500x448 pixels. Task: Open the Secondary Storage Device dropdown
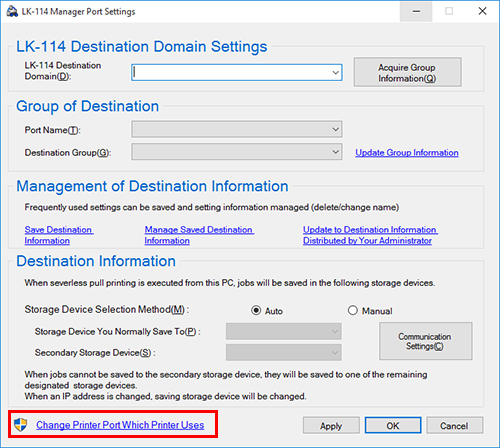click(x=284, y=352)
